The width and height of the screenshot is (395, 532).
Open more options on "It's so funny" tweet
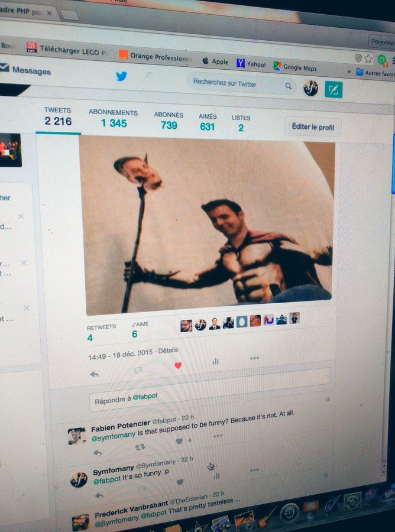pyautogui.click(x=254, y=470)
